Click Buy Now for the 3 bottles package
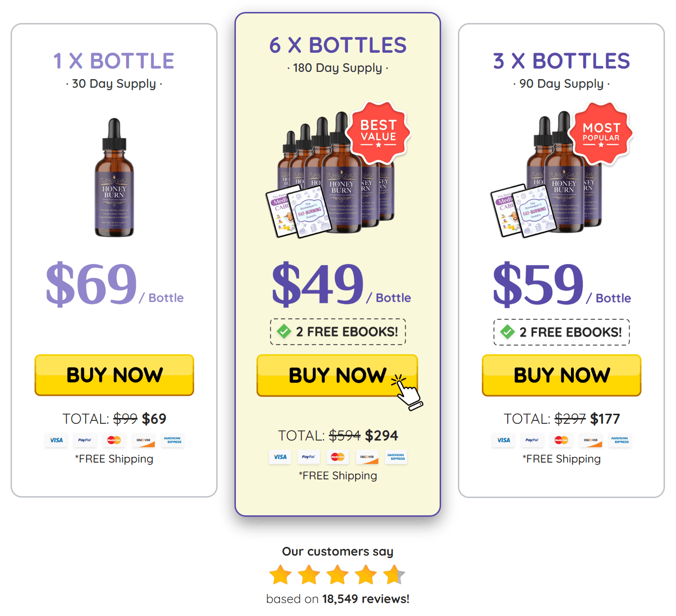676x616 pixels. pos(561,375)
